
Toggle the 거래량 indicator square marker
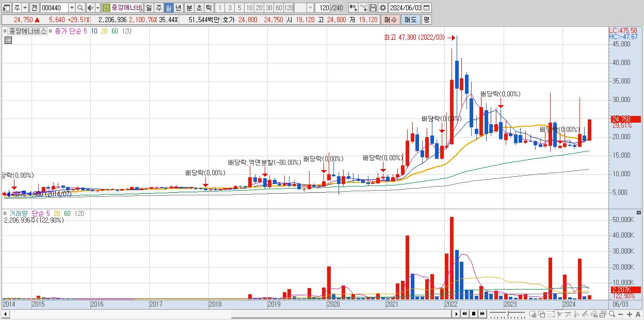tap(6, 213)
